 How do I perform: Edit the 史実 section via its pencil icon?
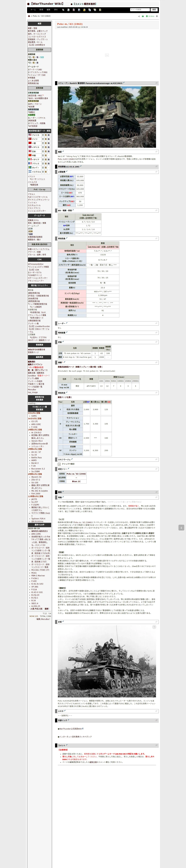point(63,622)
